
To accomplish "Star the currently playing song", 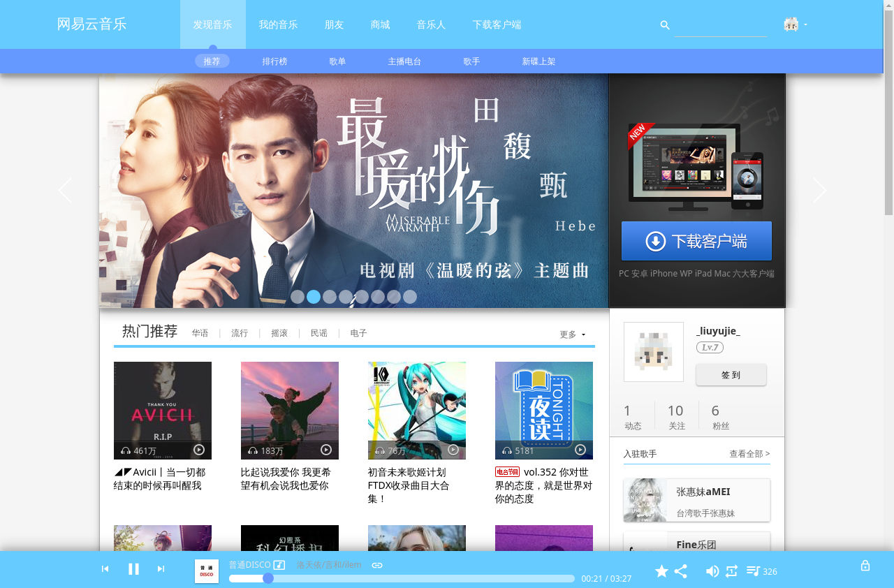I will [x=661, y=571].
